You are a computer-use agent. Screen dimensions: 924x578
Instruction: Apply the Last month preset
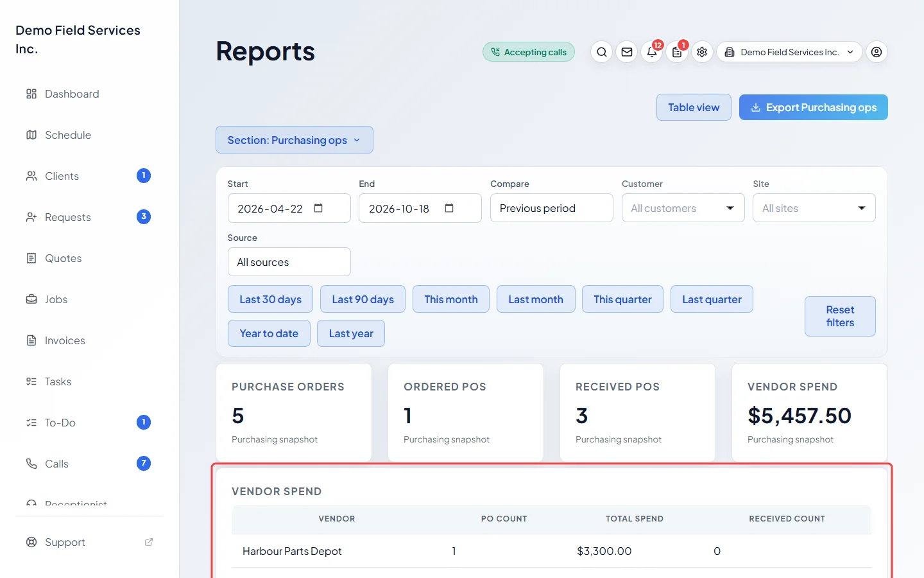click(x=536, y=299)
